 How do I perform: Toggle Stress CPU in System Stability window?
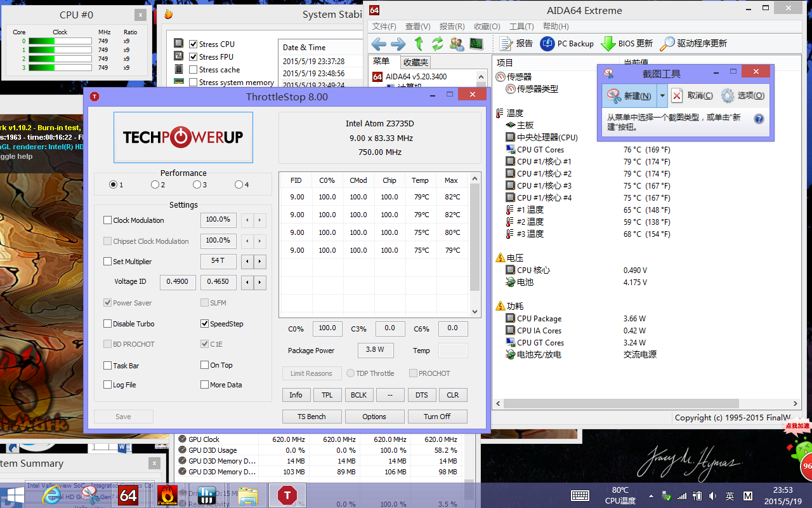(193, 44)
